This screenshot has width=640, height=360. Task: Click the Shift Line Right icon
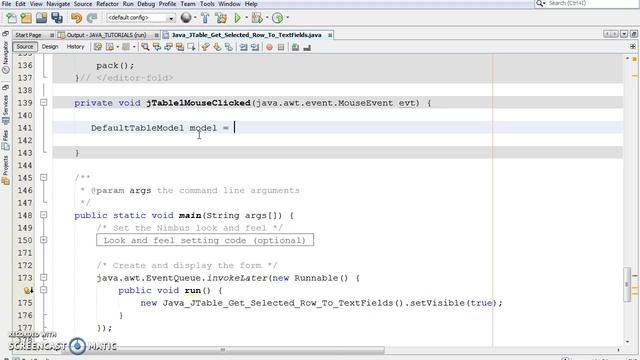[255, 47]
